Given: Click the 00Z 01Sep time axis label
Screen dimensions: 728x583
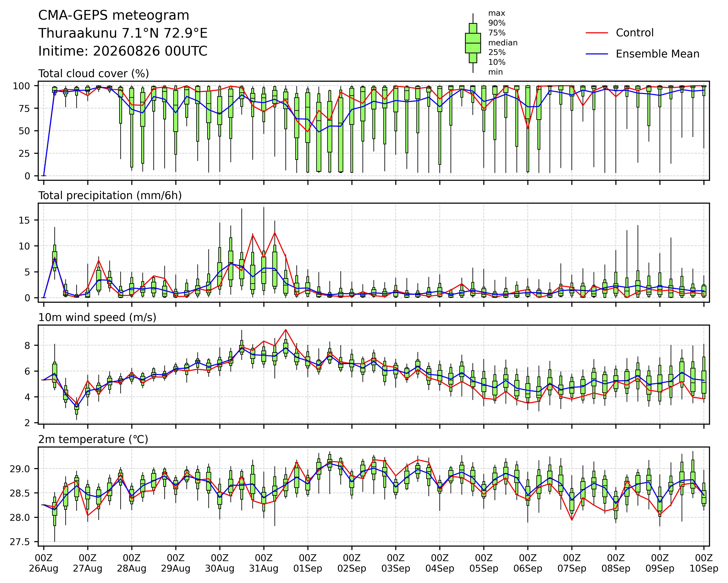Looking at the screenshot, I should pyautogui.click(x=308, y=563).
